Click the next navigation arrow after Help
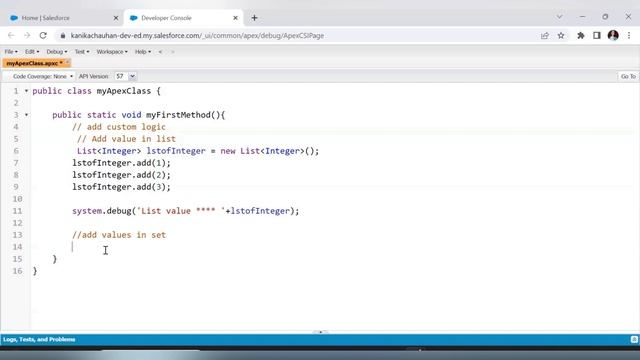This screenshot has width=640, height=360. tap(173, 52)
